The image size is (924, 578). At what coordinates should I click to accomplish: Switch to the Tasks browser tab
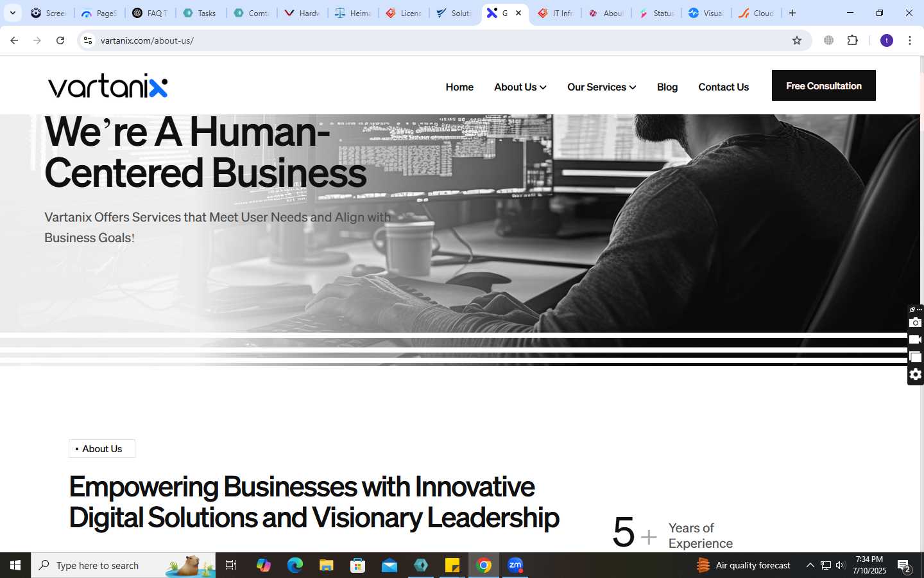[200, 13]
